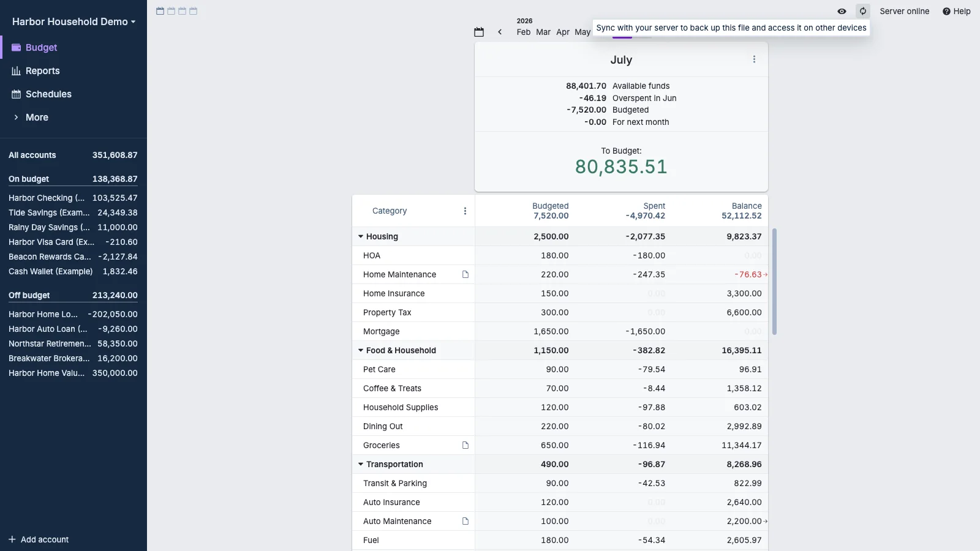This screenshot has width=980, height=551.
Task: Select Feb in month picker
Action: [524, 32]
